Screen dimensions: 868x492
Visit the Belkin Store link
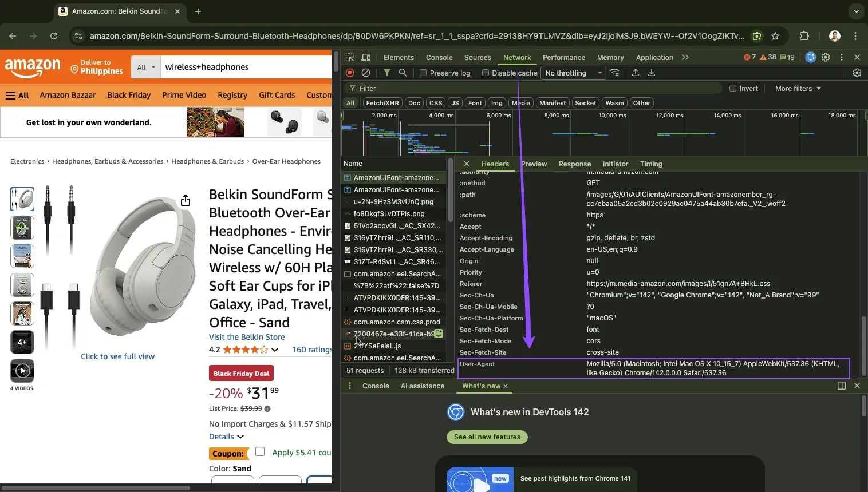pyautogui.click(x=247, y=336)
